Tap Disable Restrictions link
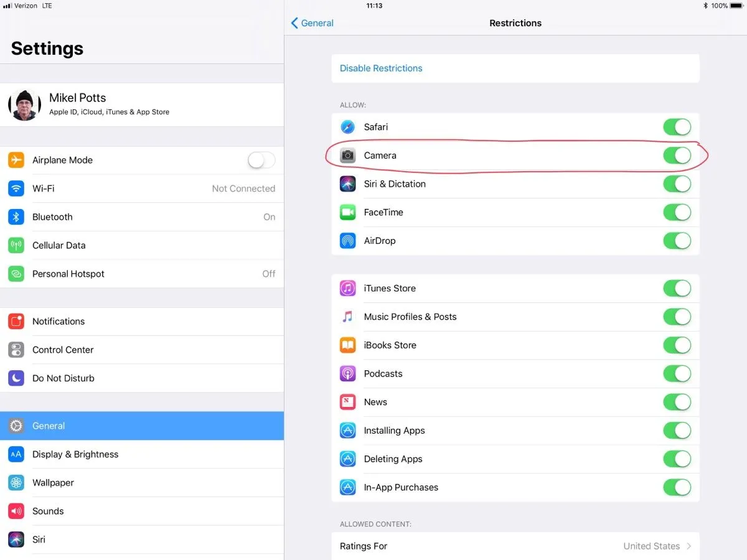The width and height of the screenshot is (747, 560). point(381,68)
